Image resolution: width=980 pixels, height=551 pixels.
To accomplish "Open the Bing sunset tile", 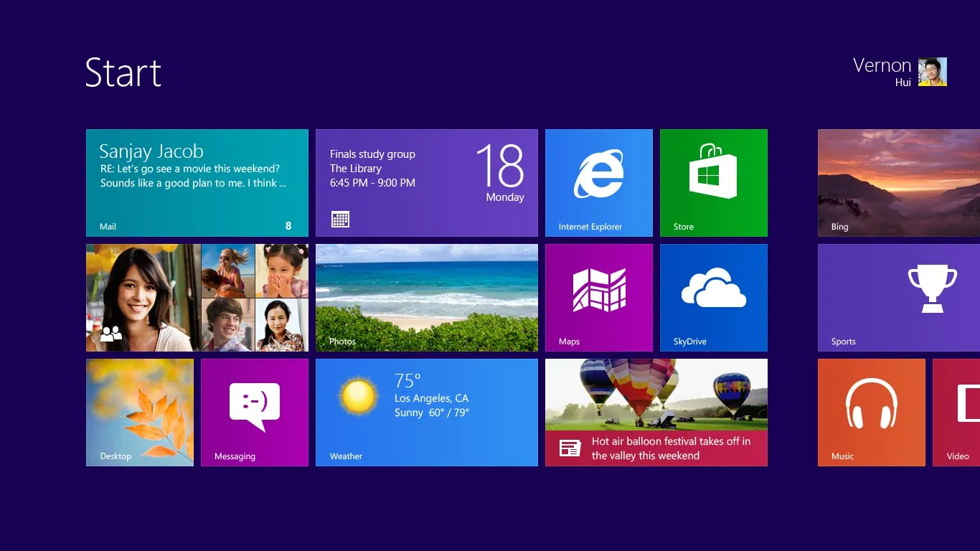I will (x=899, y=183).
